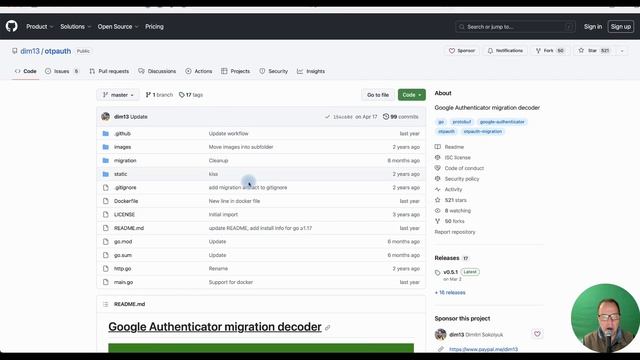Viewport: 640px width, 360px height.
Task: Click the Sponsor heart button
Action: [x=462, y=51]
